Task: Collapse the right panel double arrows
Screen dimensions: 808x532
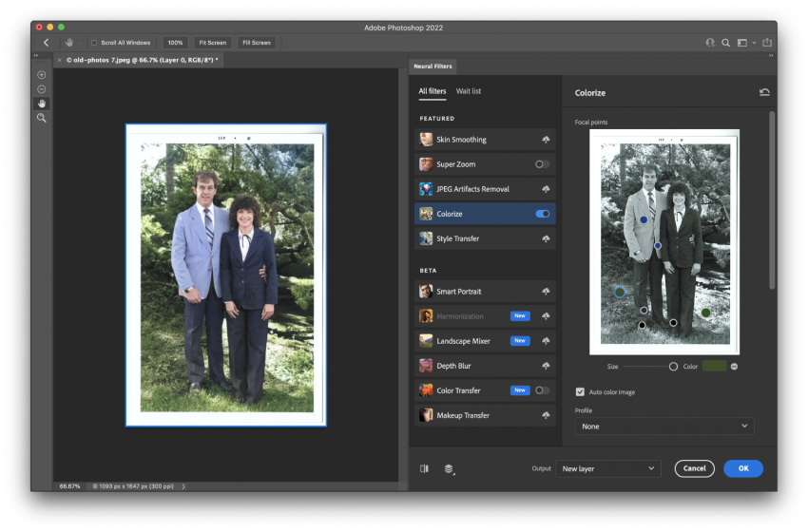Action: (770, 55)
